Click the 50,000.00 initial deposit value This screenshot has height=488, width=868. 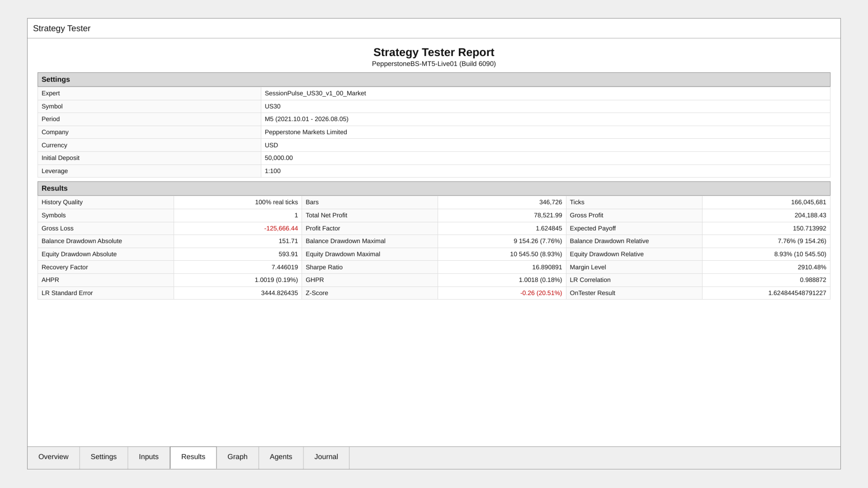[x=278, y=158]
